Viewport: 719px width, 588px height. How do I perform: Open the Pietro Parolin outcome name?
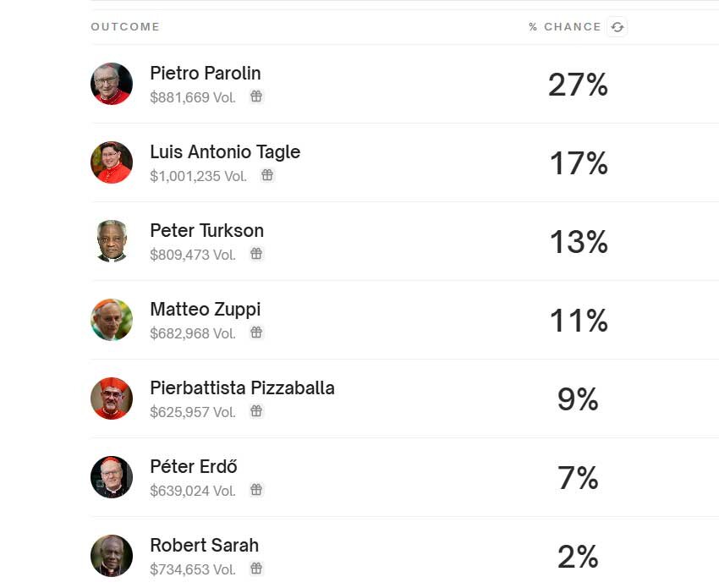(x=206, y=74)
